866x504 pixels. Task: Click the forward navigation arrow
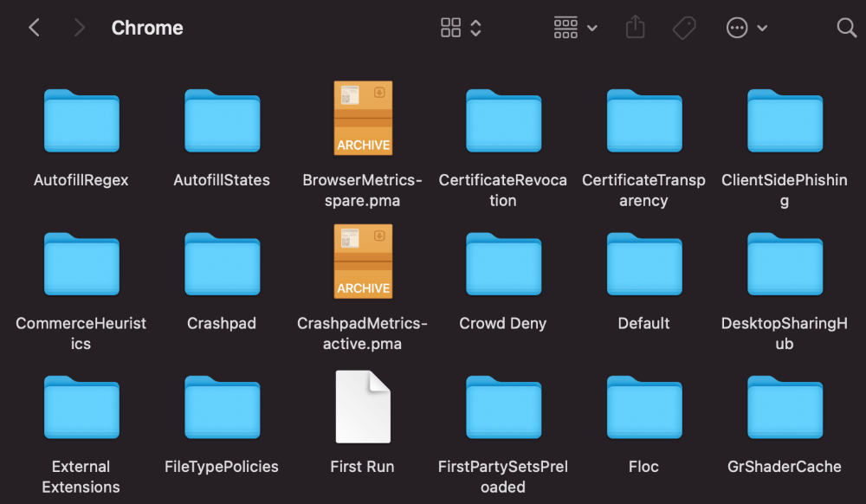pyautogui.click(x=80, y=28)
